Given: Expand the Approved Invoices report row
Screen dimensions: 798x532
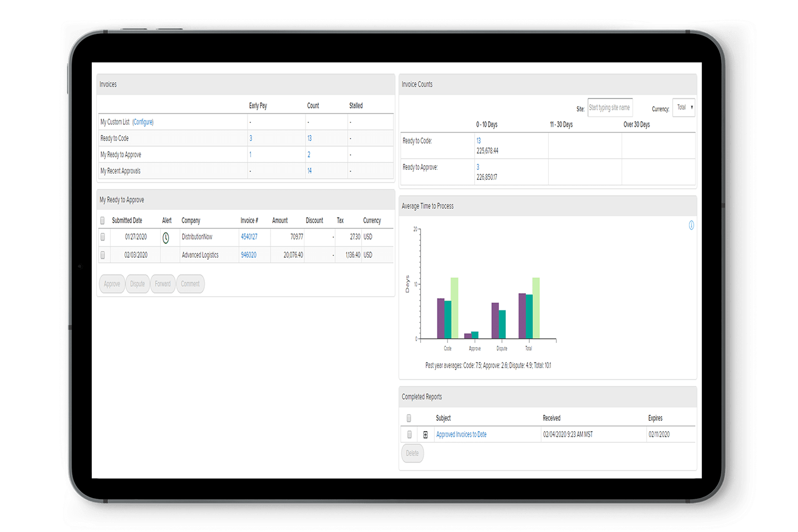Looking at the screenshot, I should pos(425,435).
